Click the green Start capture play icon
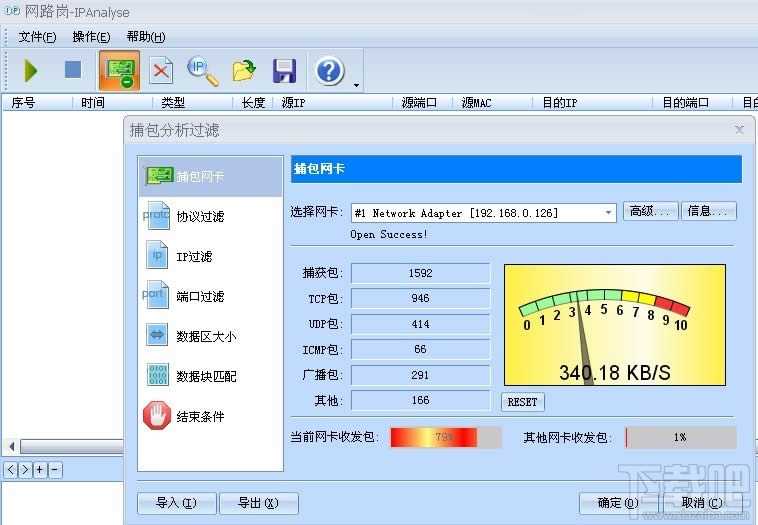The width and height of the screenshot is (758, 525). pos(31,70)
